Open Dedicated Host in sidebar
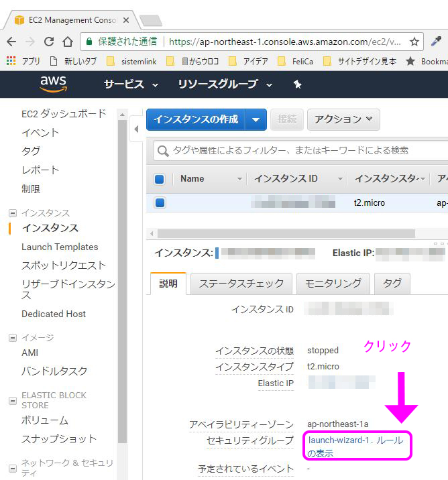 pyautogui.click(x=54, y=314)
